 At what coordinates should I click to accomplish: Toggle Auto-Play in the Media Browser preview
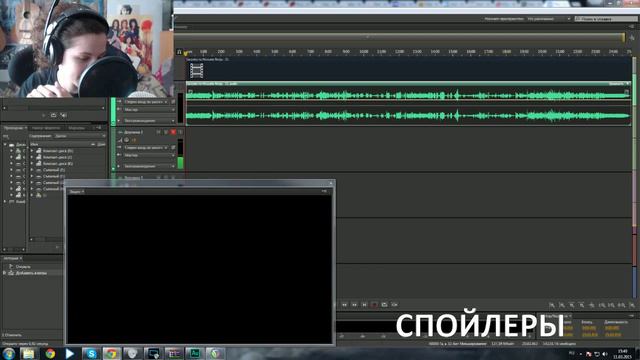pos(63,116)
